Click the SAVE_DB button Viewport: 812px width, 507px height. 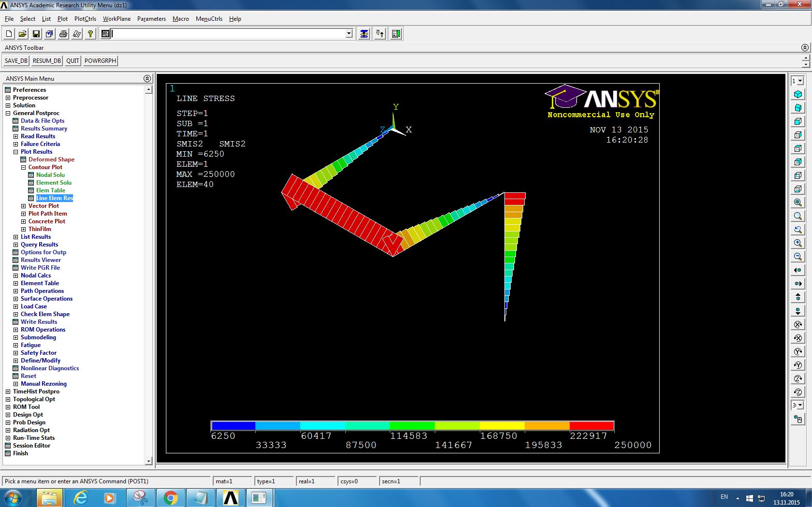tap(16, 61)
